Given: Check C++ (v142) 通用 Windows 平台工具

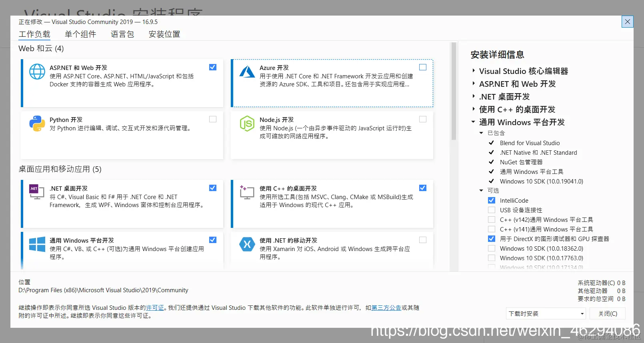Looking at the screenshot, I should (492, 219).
